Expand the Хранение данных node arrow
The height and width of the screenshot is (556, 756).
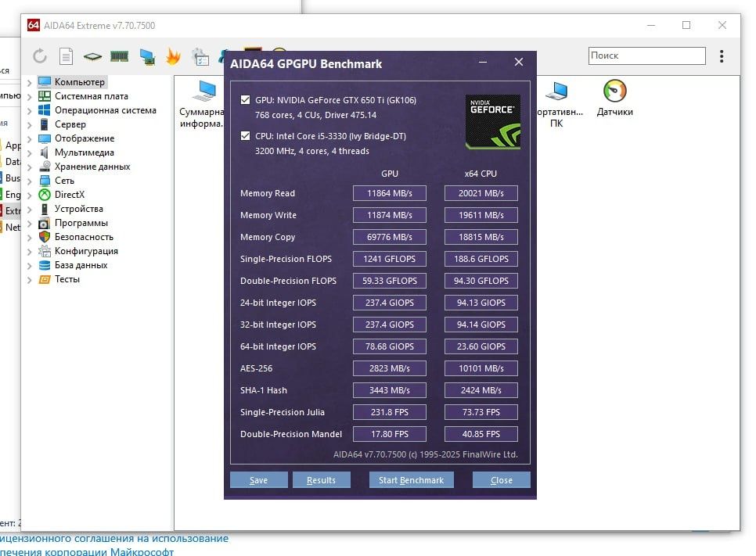30,167
